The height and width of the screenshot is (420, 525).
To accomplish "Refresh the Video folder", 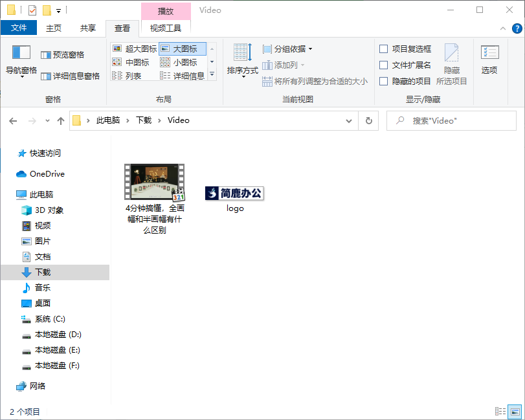I will pyautogui.click(x=368, y=120).
